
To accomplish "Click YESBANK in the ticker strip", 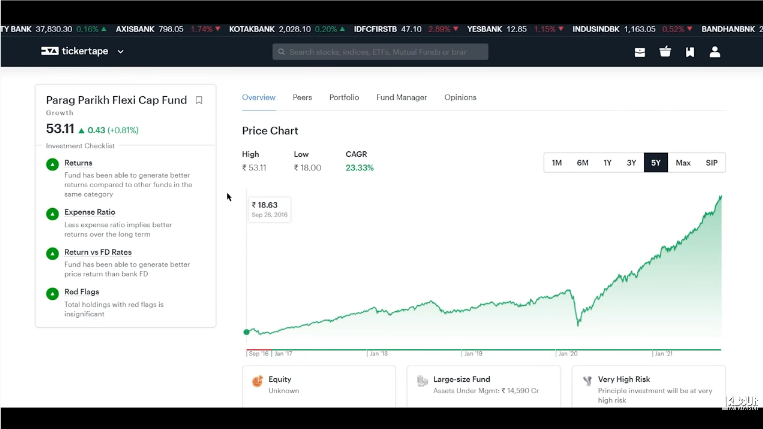I will [x=485, y=29].
